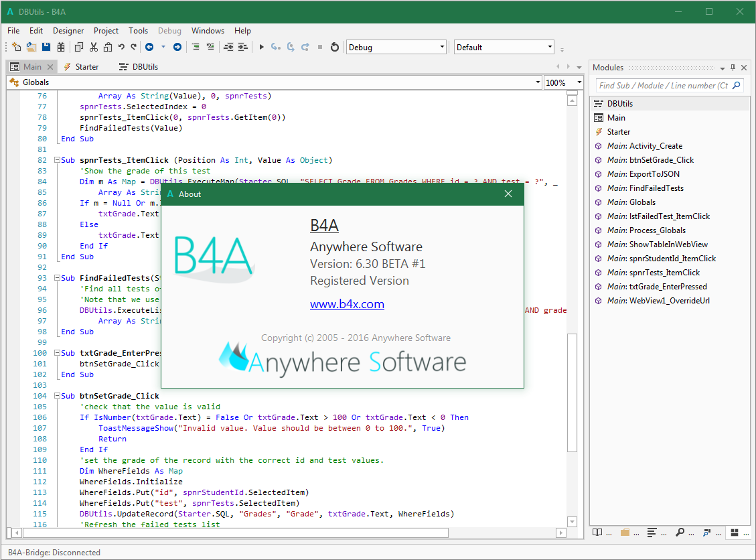Click the Step Out debug icon

(305, 47)
